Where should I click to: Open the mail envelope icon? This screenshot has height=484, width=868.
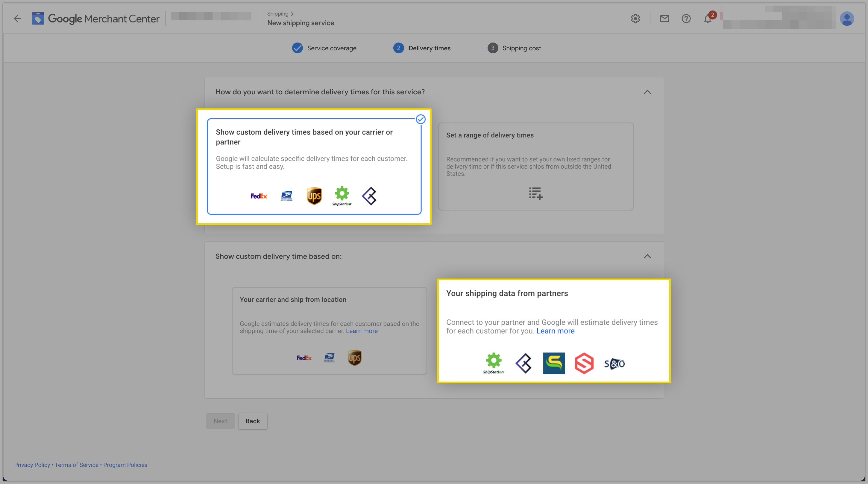point(664,19)
